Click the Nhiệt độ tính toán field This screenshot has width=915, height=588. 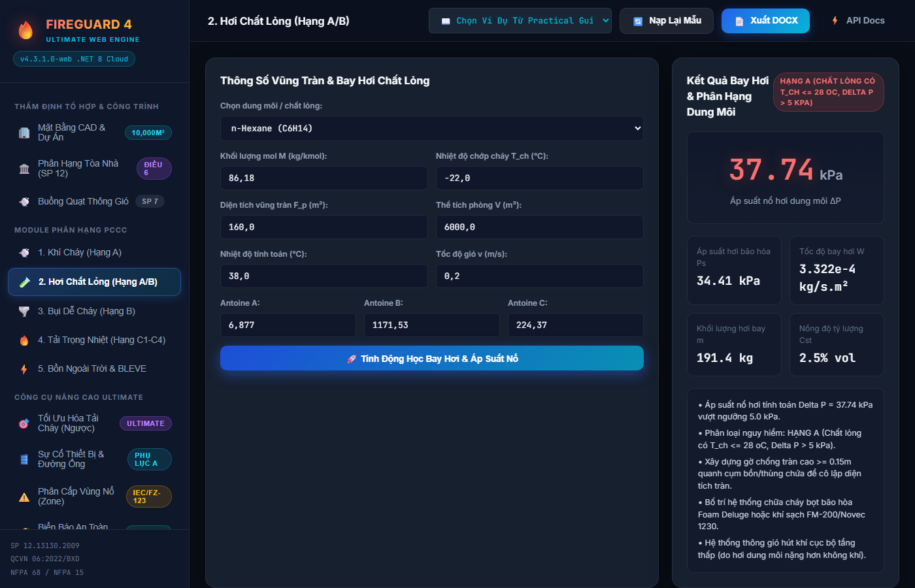tap(324, 276)
